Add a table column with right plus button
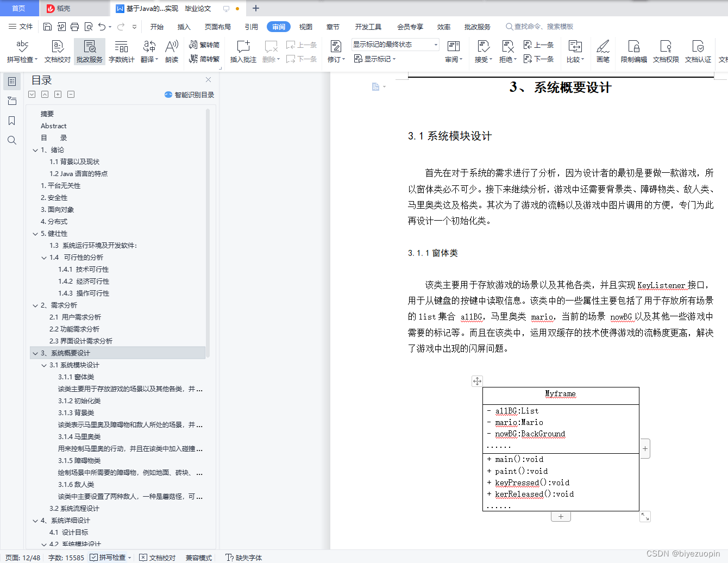The image size is (728, 563). (x=645, y=449)
